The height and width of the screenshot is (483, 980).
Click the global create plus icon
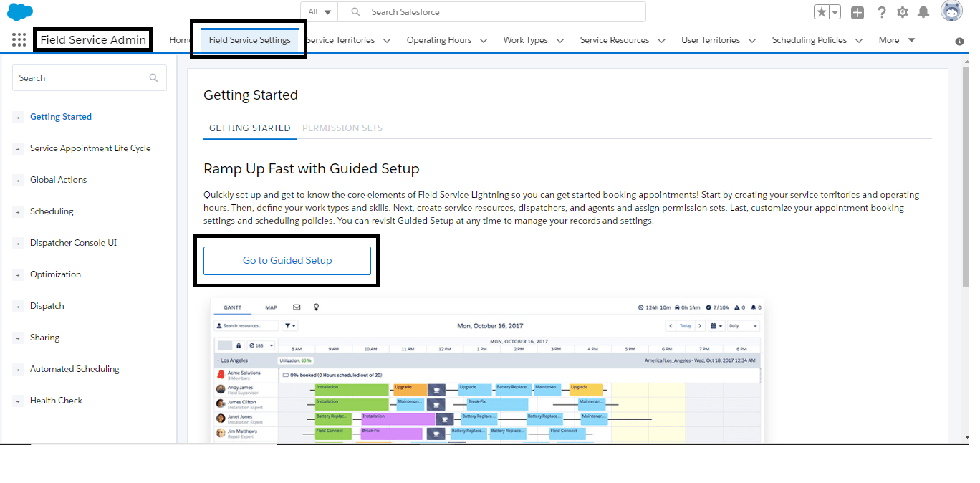tap(857, 11)
